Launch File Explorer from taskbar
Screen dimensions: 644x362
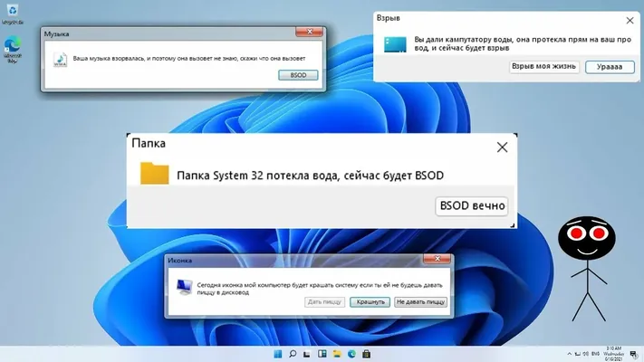point(337,354)
